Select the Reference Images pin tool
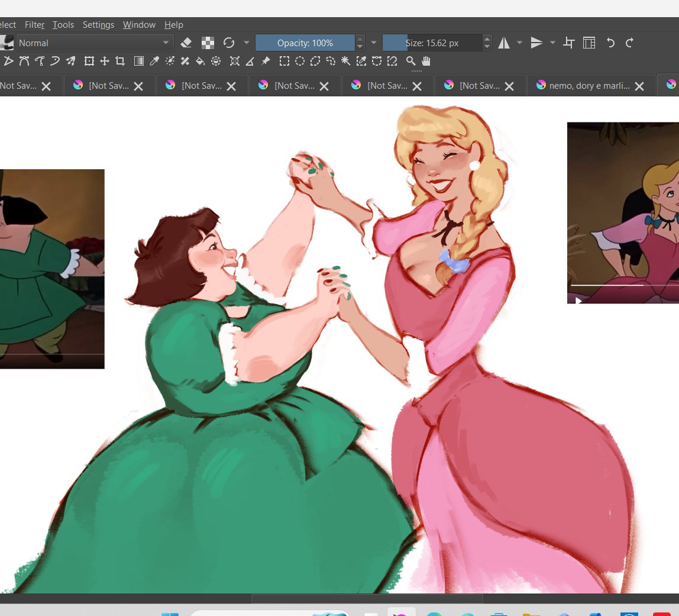Image resolution: width=679 pixels, height=616 pixels. pyautogui.click(x=266, y=61)
